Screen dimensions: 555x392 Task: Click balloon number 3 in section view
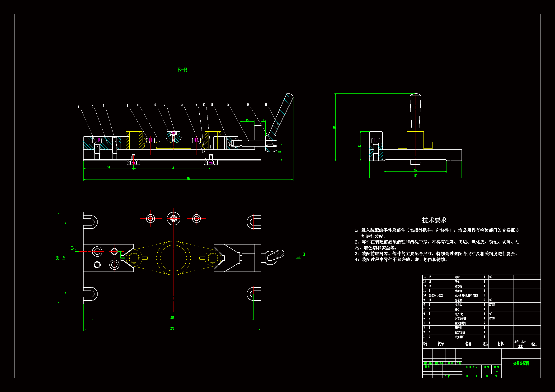coord(103,106)
